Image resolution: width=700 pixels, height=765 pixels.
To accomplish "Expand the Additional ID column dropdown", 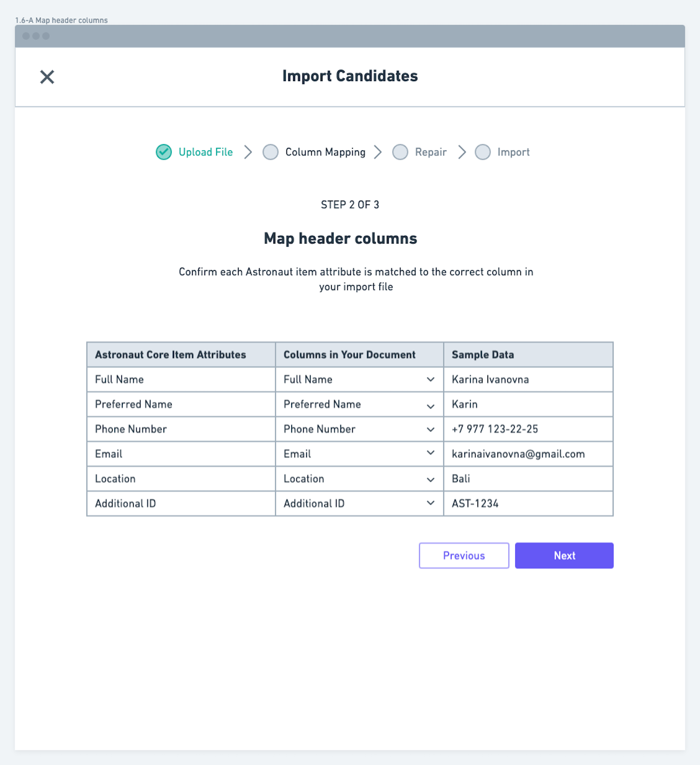I will pos(430,503).
